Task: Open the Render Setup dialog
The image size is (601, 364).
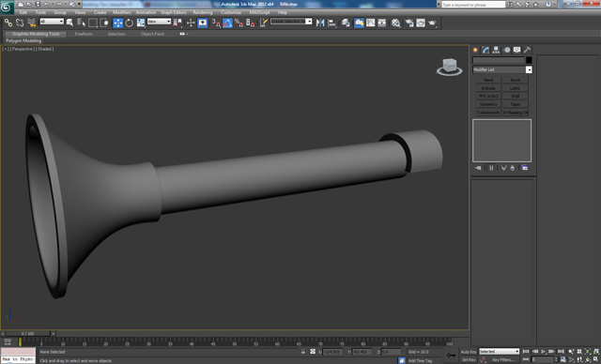Action: [x=409, y=23]
